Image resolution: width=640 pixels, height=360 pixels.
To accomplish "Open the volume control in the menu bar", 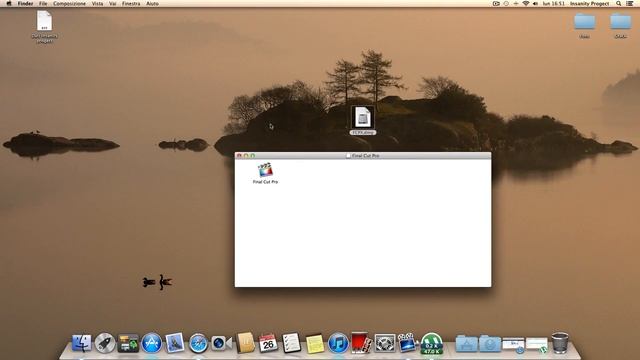I will tap(535, 3).
